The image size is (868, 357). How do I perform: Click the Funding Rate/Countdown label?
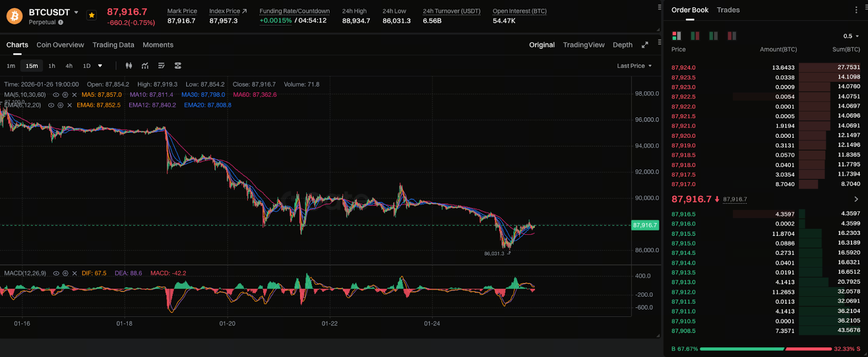[295, 11]
